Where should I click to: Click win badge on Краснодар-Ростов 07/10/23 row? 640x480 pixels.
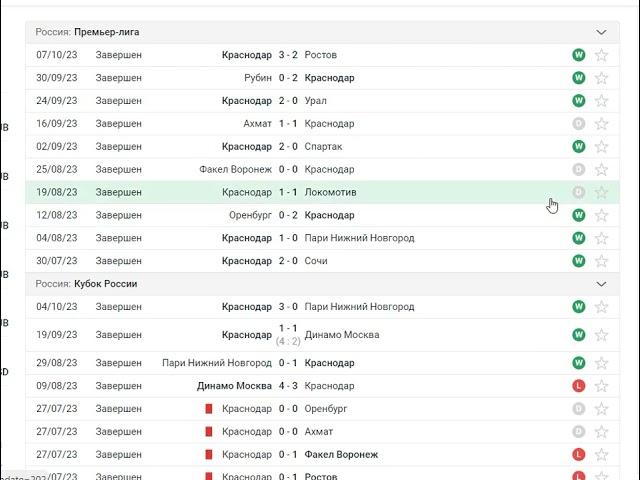tap(579, 55)
